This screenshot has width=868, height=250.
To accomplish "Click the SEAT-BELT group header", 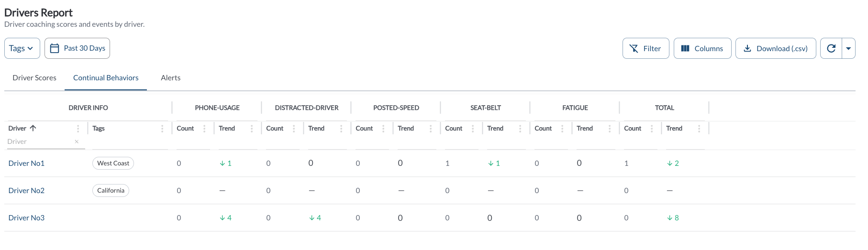I will [486, 108].
